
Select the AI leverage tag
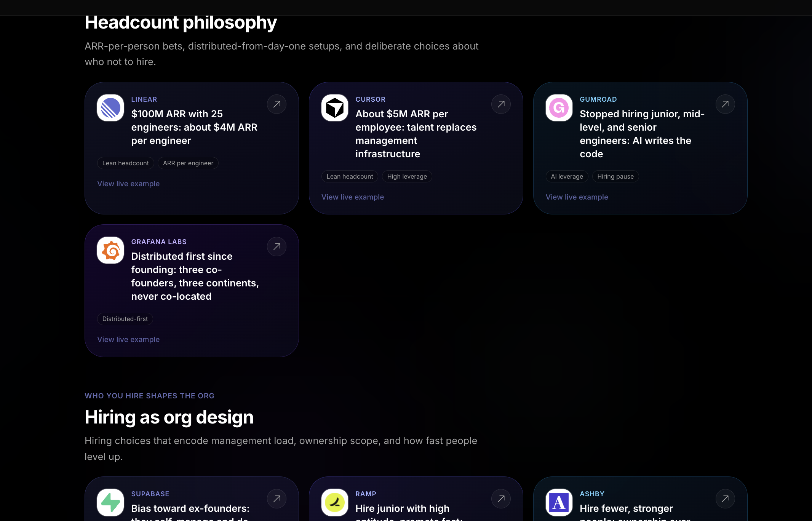pyautogui.click(x=567, y=176)
